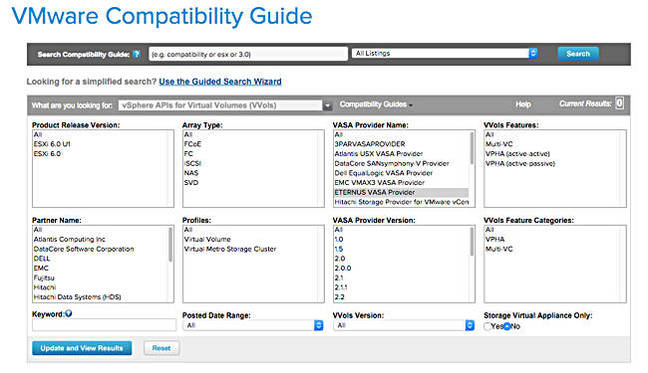
Task: Select All in Product Release Version list
Action: pyautogui.click(x=38, y=135)
